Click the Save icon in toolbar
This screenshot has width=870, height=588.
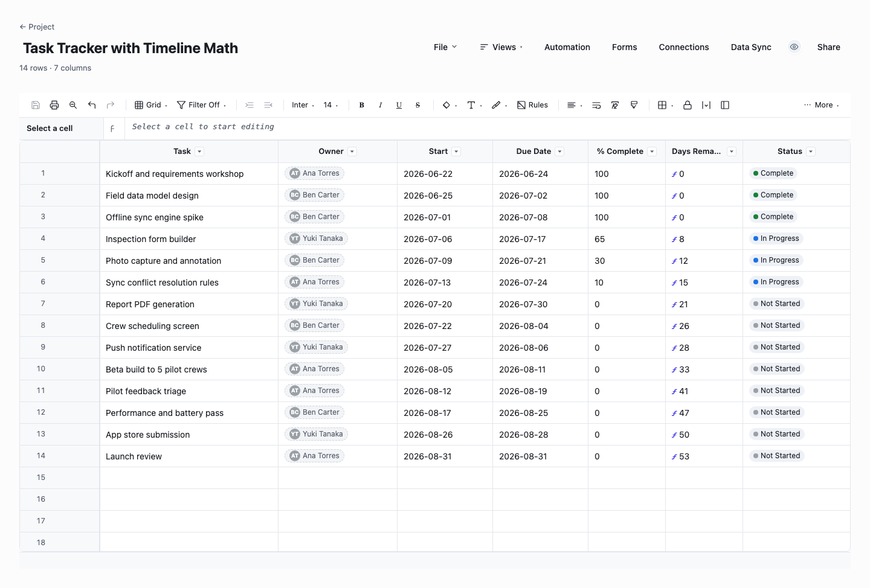[x=36, y=105]
